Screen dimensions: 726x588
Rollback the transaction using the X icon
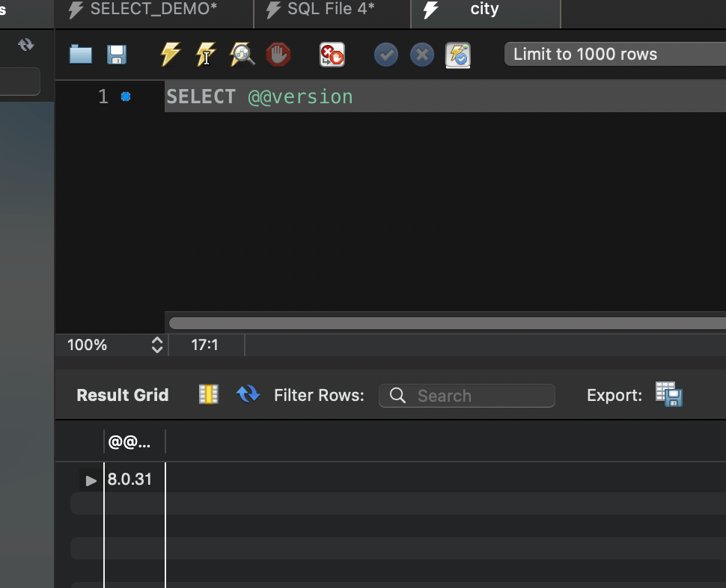(422, 55)
